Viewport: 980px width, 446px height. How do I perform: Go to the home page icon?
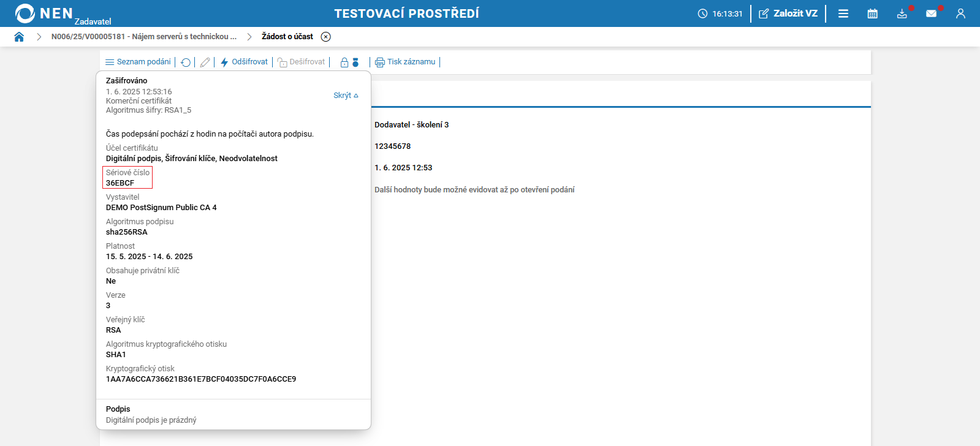point(19,37)
